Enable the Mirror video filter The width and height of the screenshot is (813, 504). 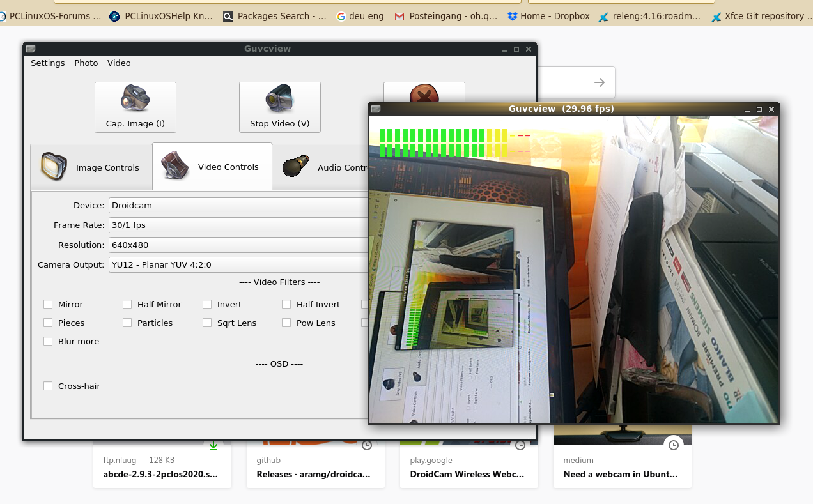click(x=48, y=304)
